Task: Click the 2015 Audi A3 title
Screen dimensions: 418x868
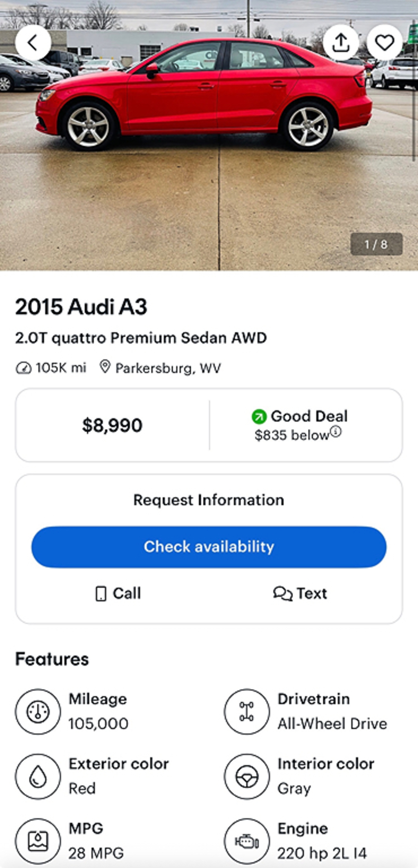Action: [81, 307]
